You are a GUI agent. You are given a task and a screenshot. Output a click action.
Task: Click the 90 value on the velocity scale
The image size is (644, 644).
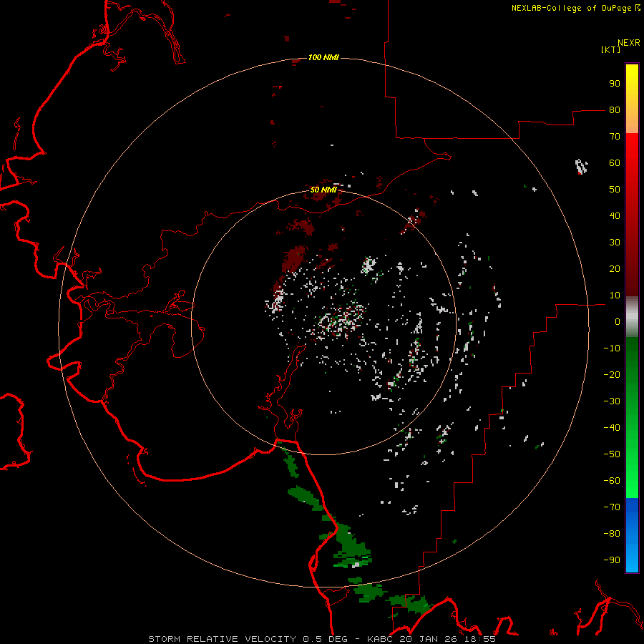pos(615,84)
